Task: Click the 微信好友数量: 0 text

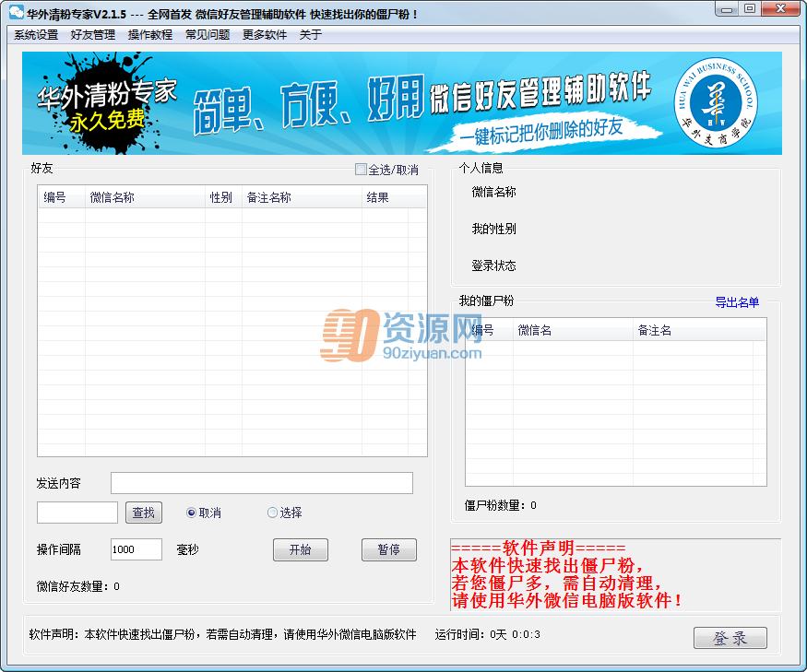Action: 78,586
